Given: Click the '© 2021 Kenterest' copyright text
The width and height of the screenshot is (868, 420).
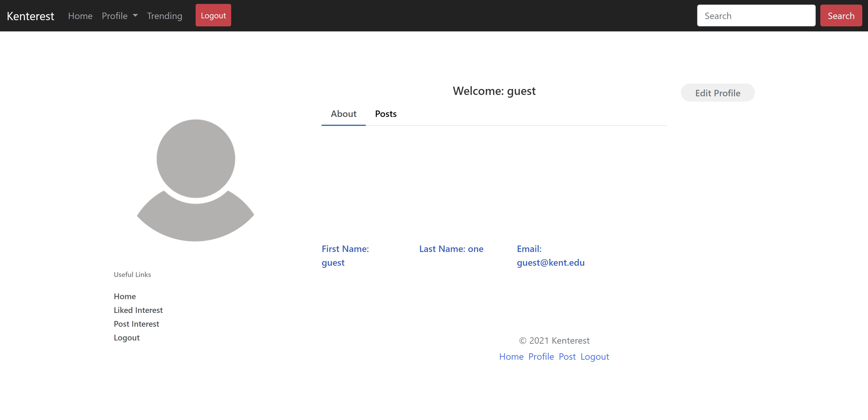Looking at the screenshot, I should click(x=554, y=341).
